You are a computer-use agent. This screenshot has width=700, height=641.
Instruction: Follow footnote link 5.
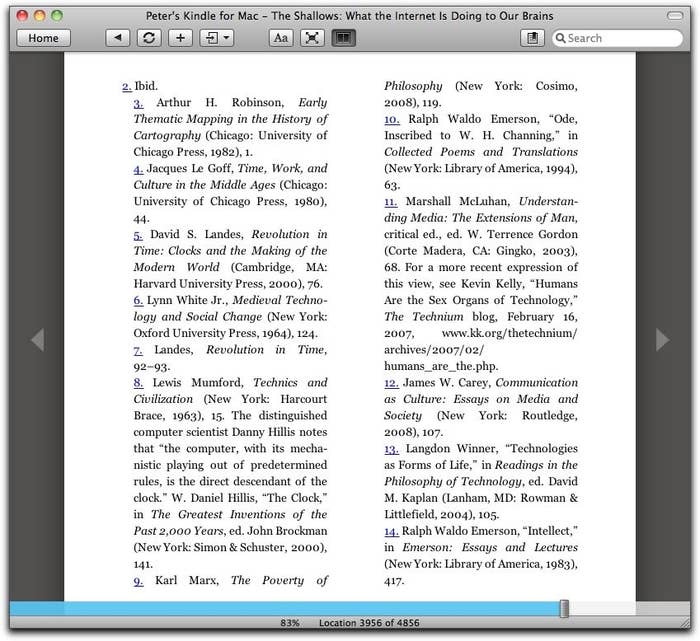(138, 235)
